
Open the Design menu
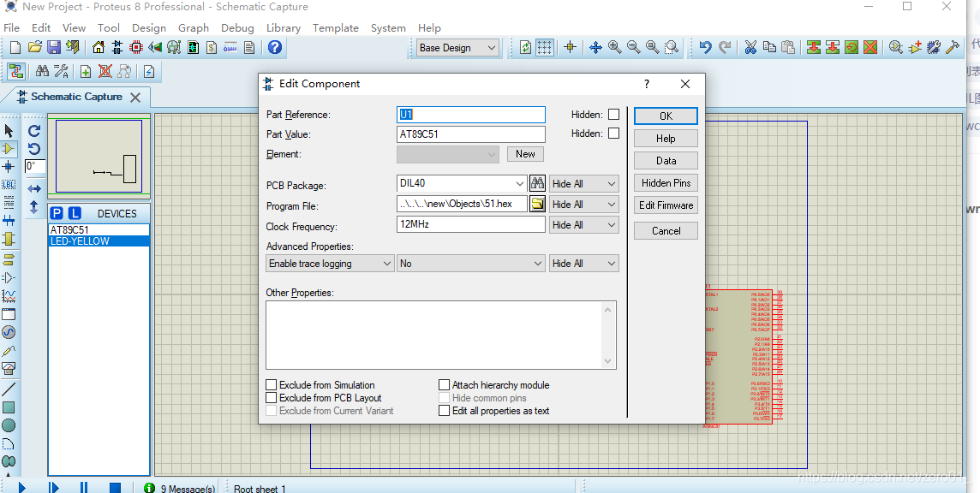tap(149, 28)
